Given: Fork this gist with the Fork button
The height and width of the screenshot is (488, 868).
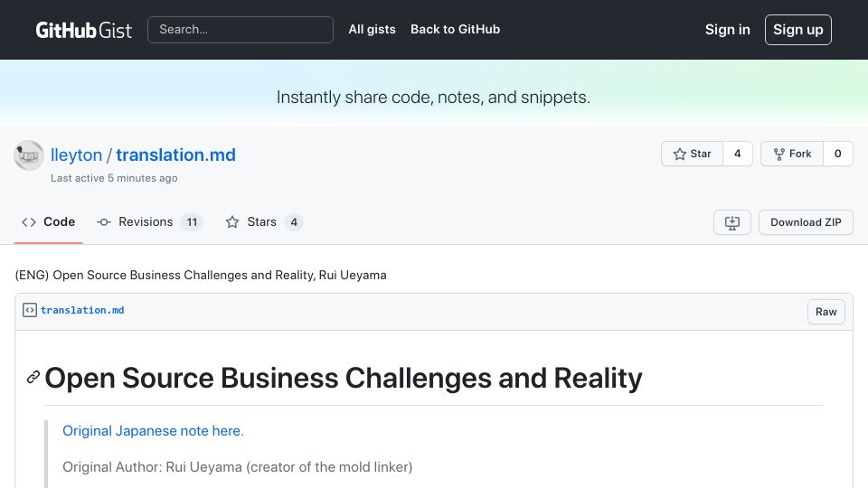Looking at the screenshot, I should pos(792,154).
